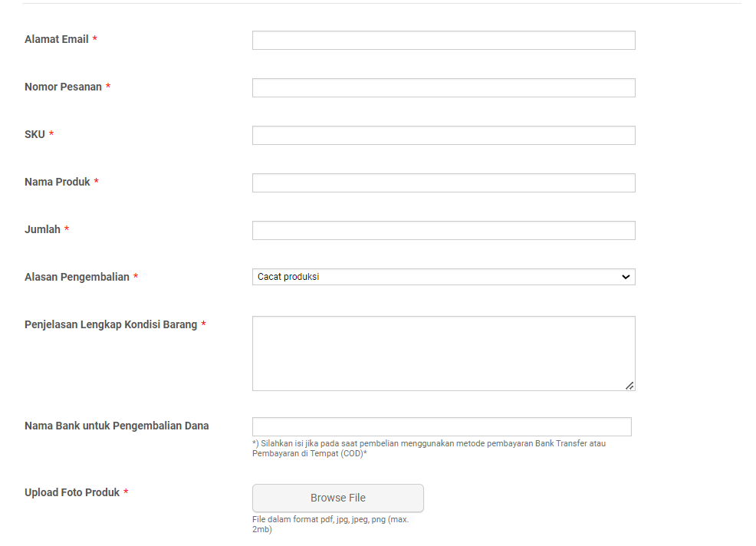Viewport: 756px width, 546px height.
Task: Click the Upload Foto Produk label
Action: click(72, 492)
